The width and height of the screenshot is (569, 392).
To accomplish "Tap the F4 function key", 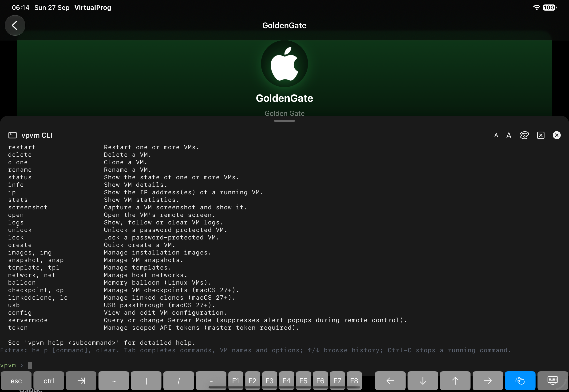I will 286,381.
